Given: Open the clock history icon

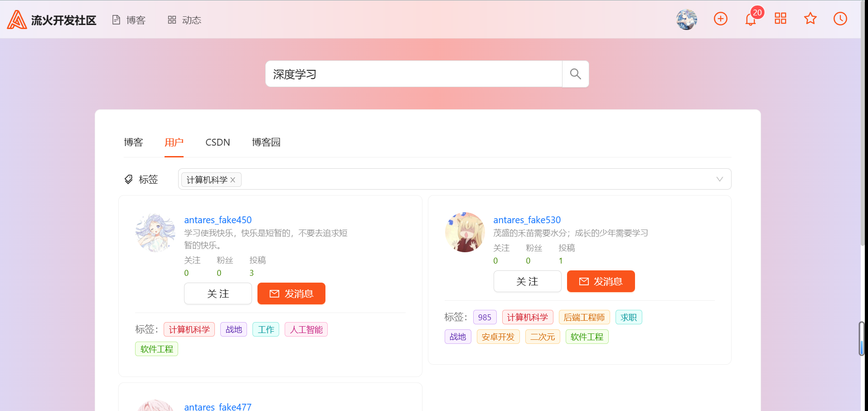Looking at the screenshot, I should 840,19.
